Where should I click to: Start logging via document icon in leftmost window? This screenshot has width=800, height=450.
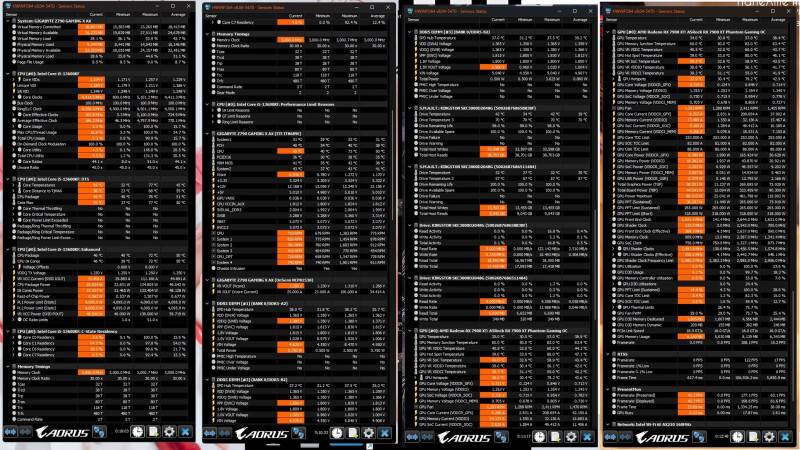pos(153,432)
